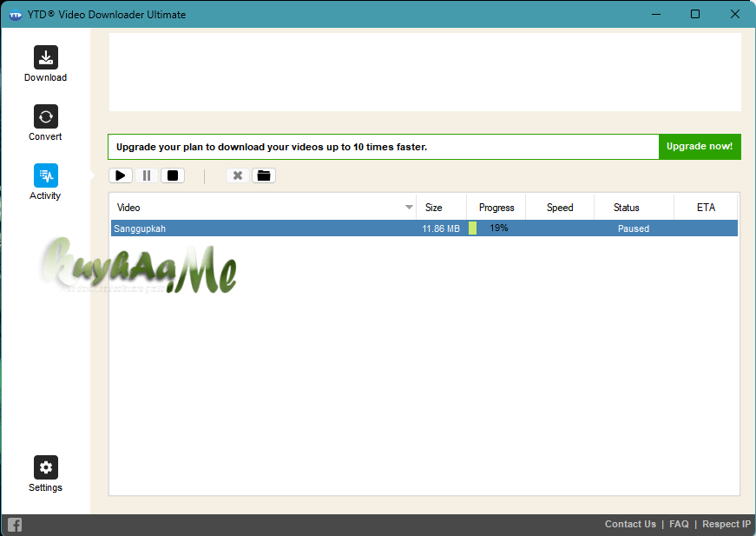Sort by the Progress column header
Image resolution: width=756 pixels, height=536 pixels.
click(496, 208)
